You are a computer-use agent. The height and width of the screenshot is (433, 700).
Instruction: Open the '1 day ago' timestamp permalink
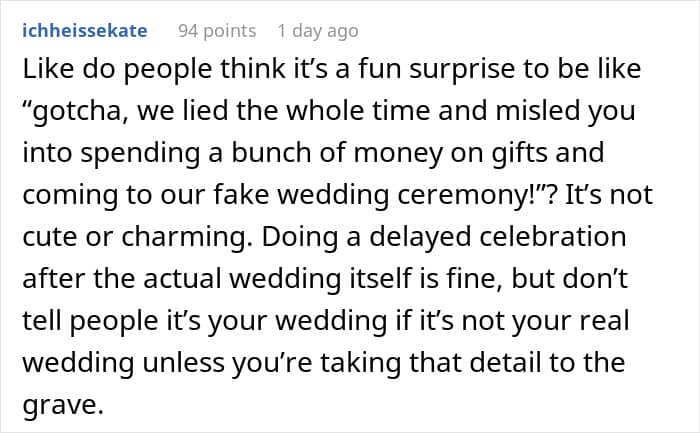point(318,31)
